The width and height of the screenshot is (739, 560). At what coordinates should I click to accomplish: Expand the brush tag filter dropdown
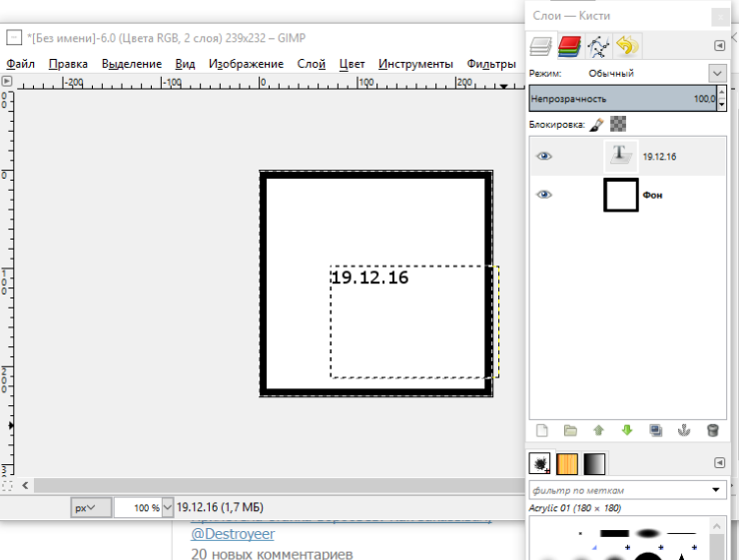click(x=716, y=490)
